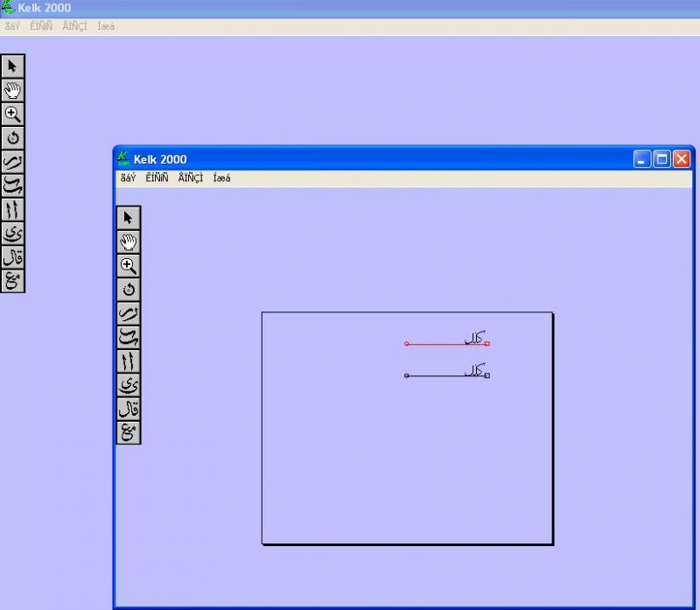Pick the rotate tool in outer left toolbar

click(x=12, y=137)
